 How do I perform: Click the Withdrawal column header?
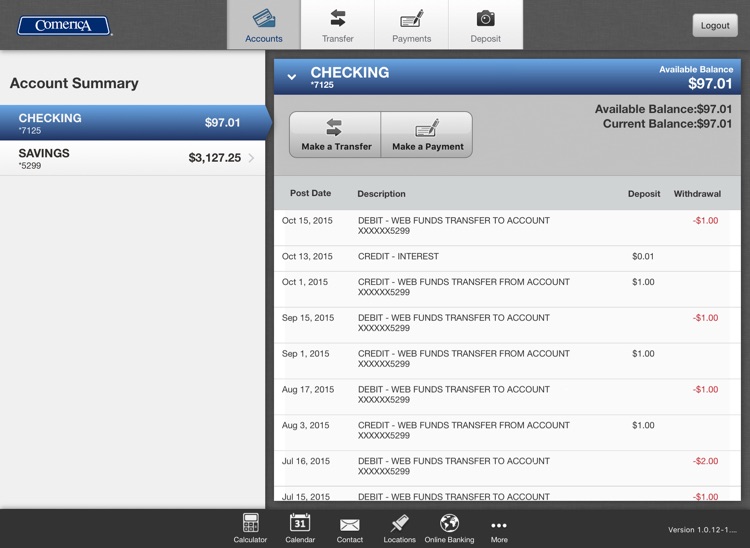tap(697, 194)
